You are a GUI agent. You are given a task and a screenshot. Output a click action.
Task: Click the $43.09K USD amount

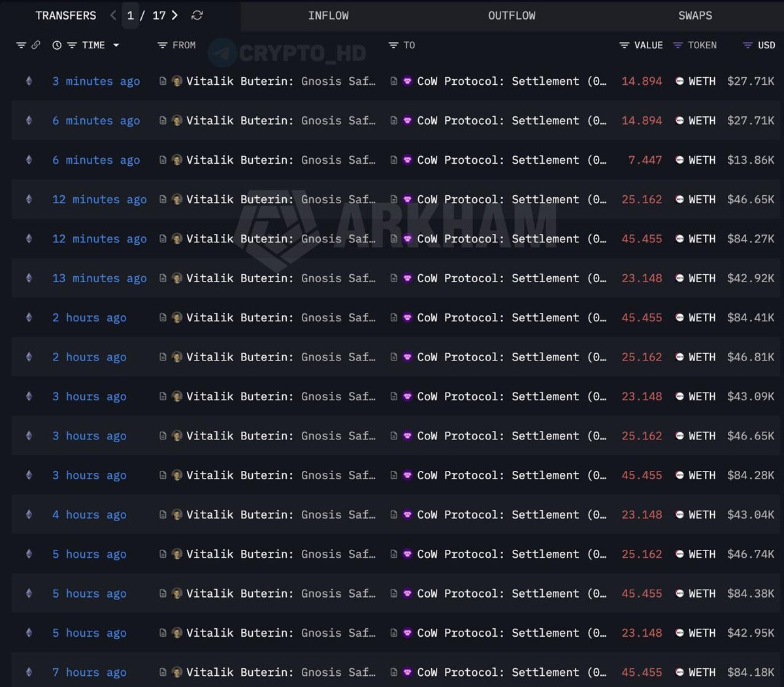click(x=751, y=396)
